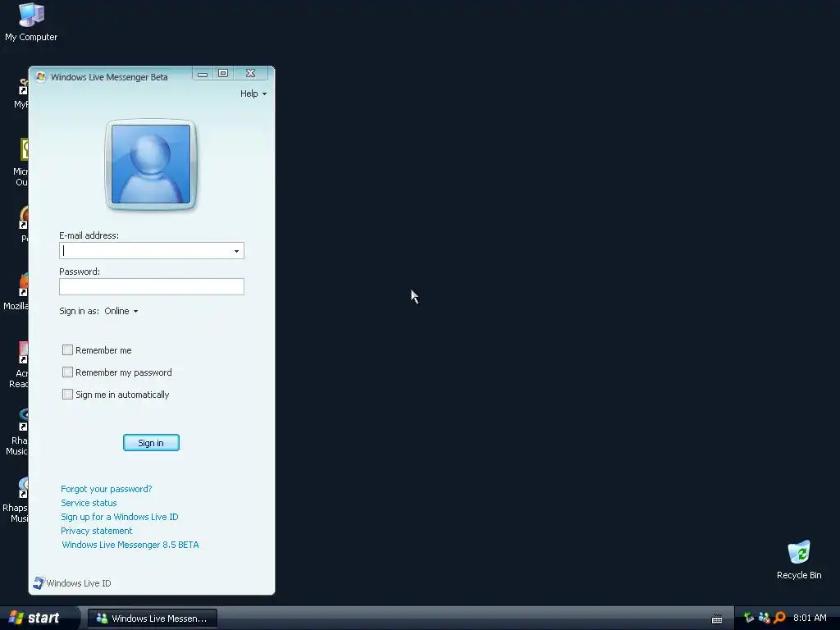The image size is (840, 630).
Task: Open the Forgot your password link
Action: pos(106,489)
